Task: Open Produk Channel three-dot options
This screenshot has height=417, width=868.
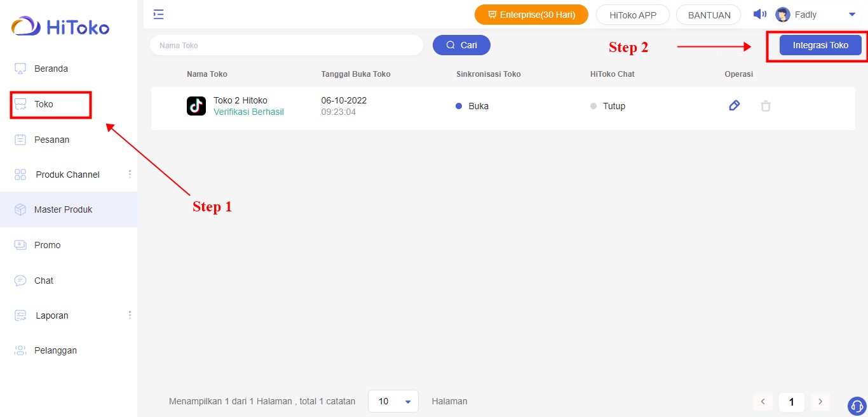Action: point(130,174)
